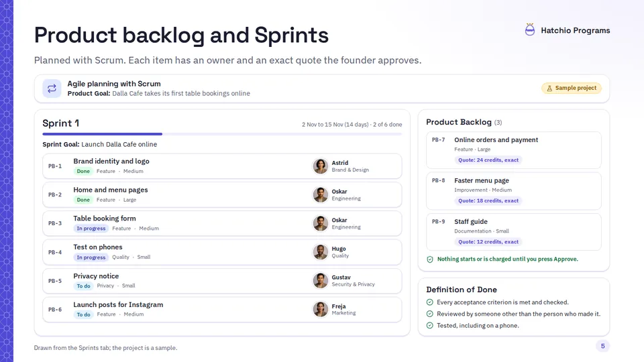This screenshot has width=644, height=362.
Task: Click the Definition of Done heading
Action: tap(462, 290)
